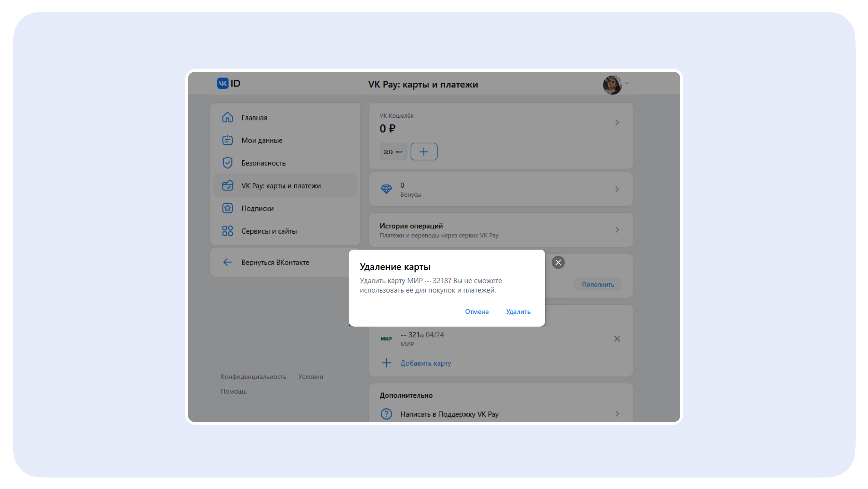
Task: Open Главная in the sidebar
Action: tap(285, 117)
